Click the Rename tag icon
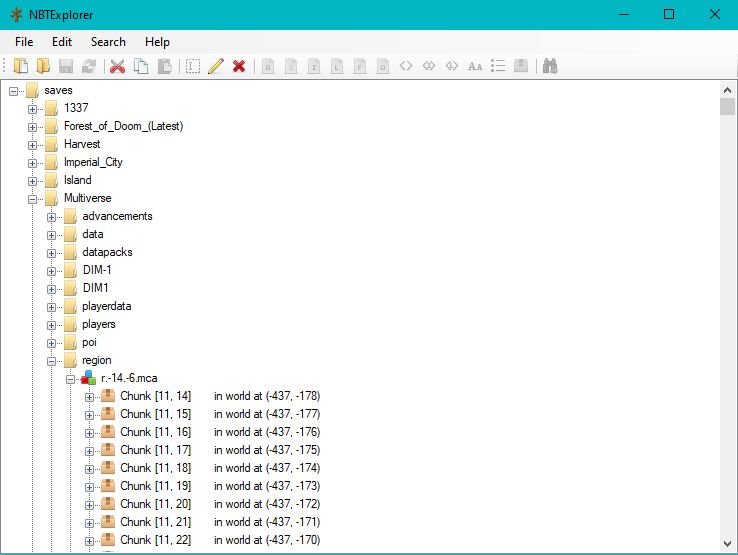This screenshot has width=738, height=555. point(193,66)
